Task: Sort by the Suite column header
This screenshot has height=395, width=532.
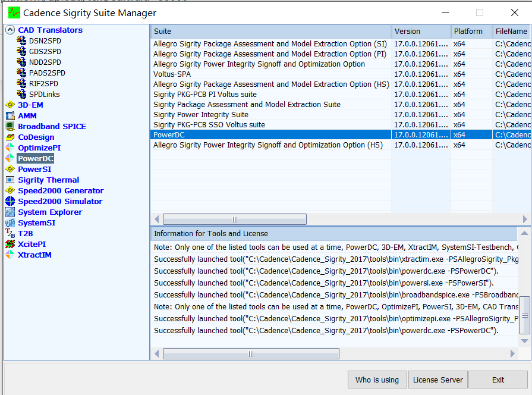Action: (271, 32)
